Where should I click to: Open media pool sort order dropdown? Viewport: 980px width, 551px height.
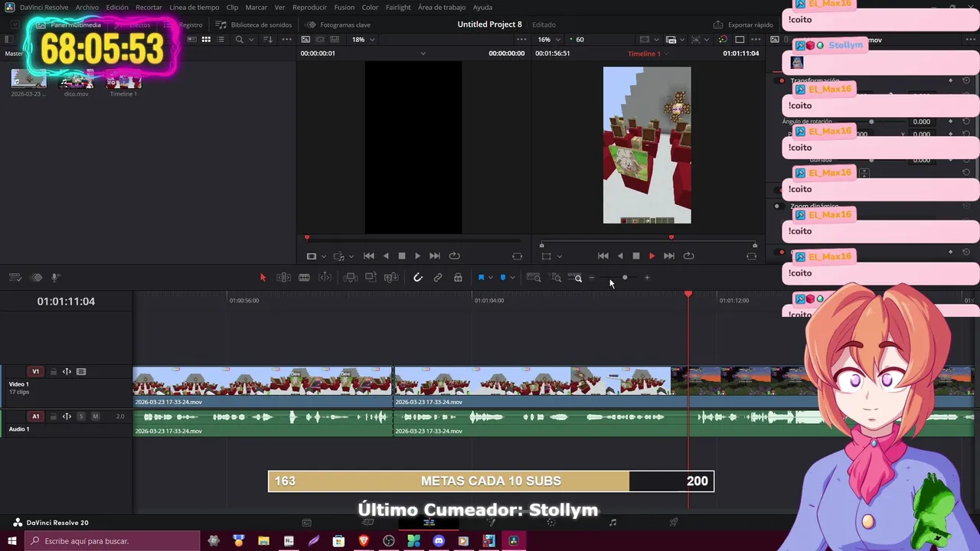[269, 40]
